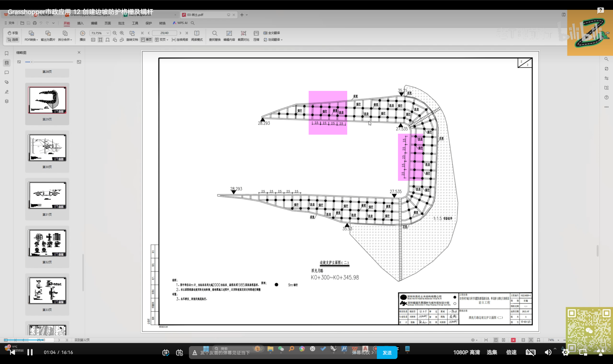Expand the 拆分合并 split merge dropdown

[x=65, y=40]
